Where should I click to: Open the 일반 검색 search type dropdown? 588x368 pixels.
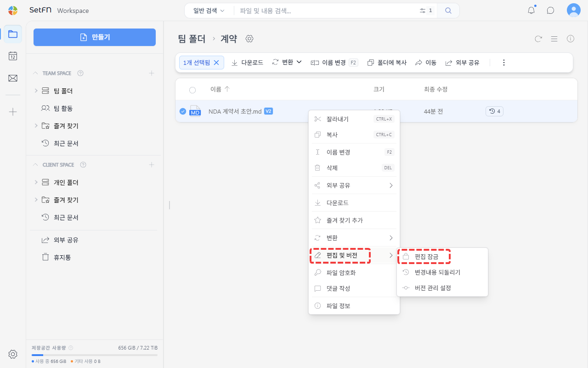[209, 11]
